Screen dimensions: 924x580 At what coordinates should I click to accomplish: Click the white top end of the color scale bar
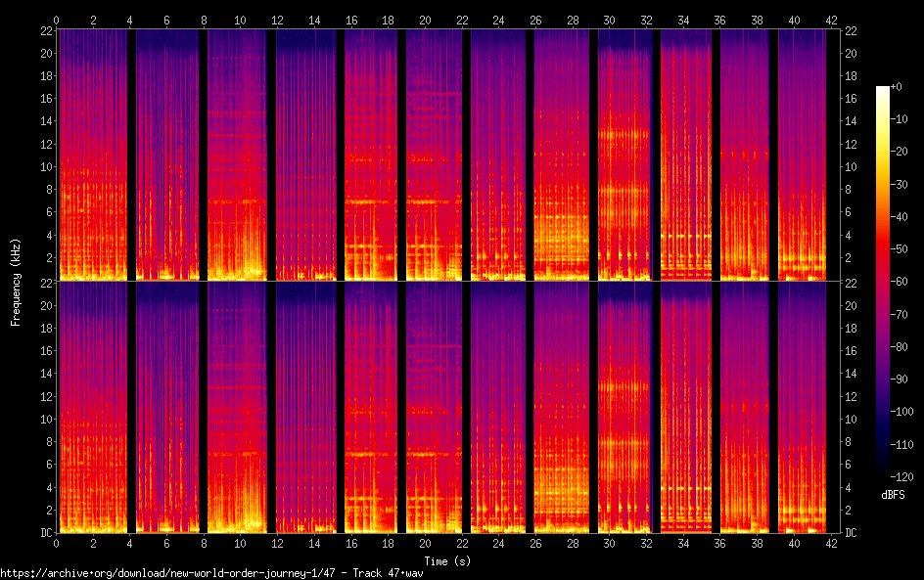(x=883, y=90)
